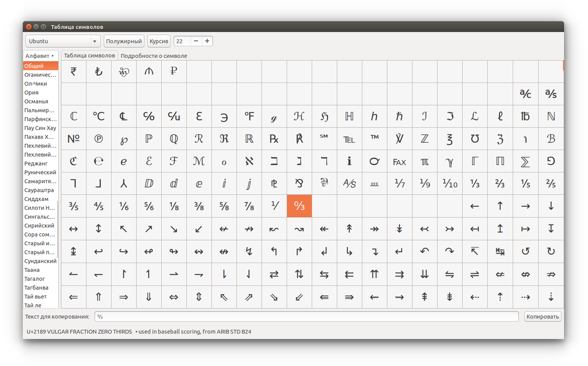The width and height of the screenshot is (588, 366).
Task: Select the Indian rupee sign character
Action: 73,71
